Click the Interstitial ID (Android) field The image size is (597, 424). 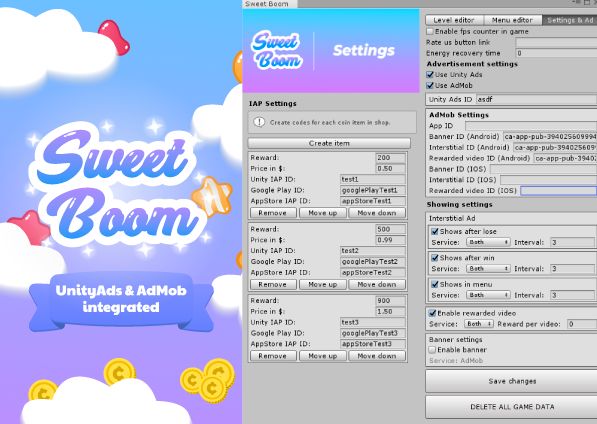pyautogui.click(x=555, y=147)
